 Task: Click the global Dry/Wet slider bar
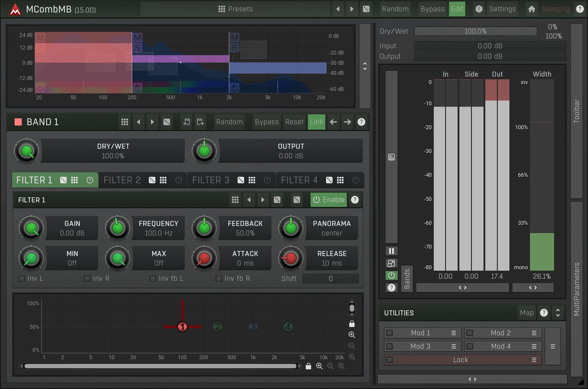475,31
